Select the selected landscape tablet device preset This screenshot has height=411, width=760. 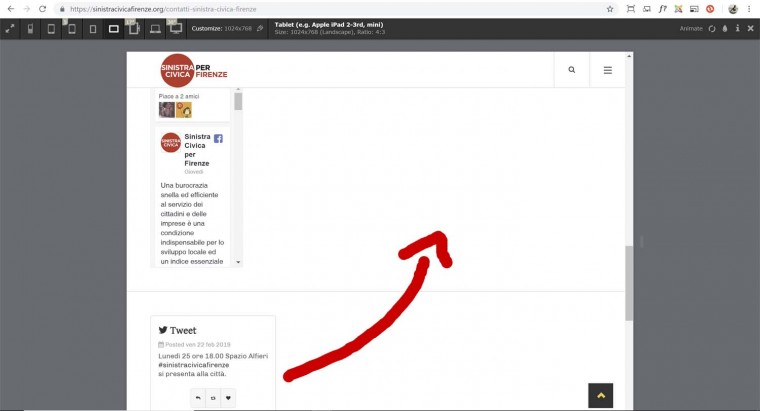point(113,29)
